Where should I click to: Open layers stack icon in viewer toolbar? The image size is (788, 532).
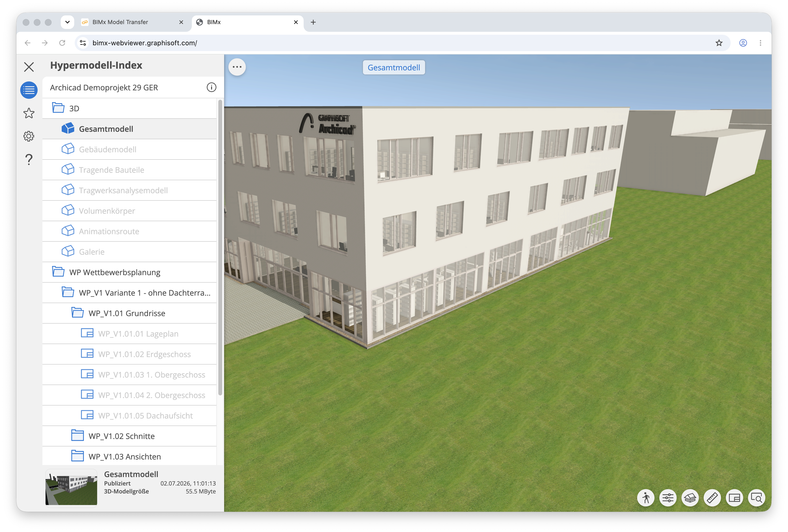point(690,498)
